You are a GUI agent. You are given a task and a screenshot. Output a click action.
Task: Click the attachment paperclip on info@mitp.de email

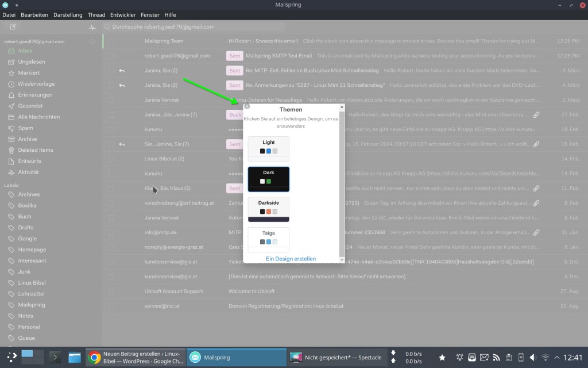click(x=536, y=232)
